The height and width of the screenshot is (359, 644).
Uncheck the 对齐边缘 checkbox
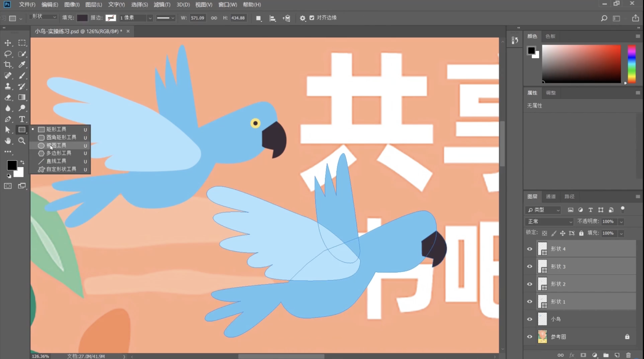pyautogui.click(x=312, y=18)
